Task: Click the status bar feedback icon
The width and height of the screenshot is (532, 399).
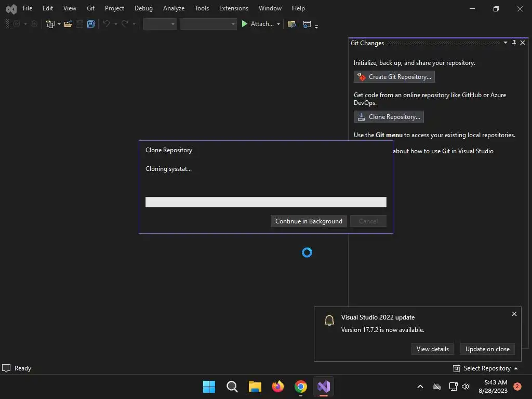Action: coord(6,368)
